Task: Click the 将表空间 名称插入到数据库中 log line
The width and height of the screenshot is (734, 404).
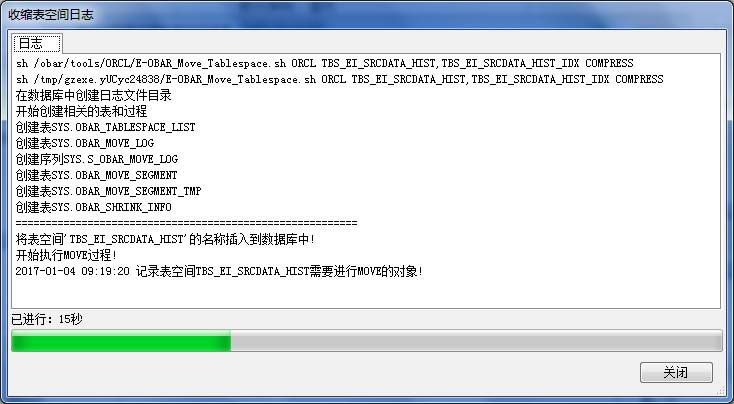Action: click(x=165, y=239)
